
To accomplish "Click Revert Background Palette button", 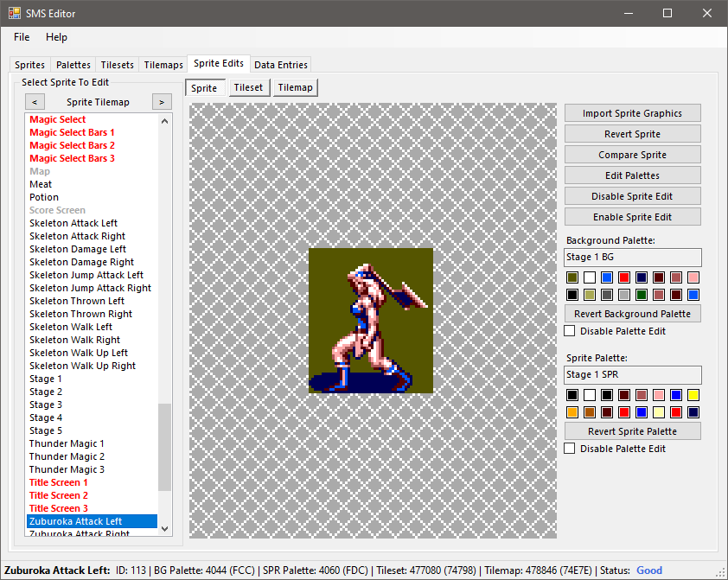I will pos(632,314).
